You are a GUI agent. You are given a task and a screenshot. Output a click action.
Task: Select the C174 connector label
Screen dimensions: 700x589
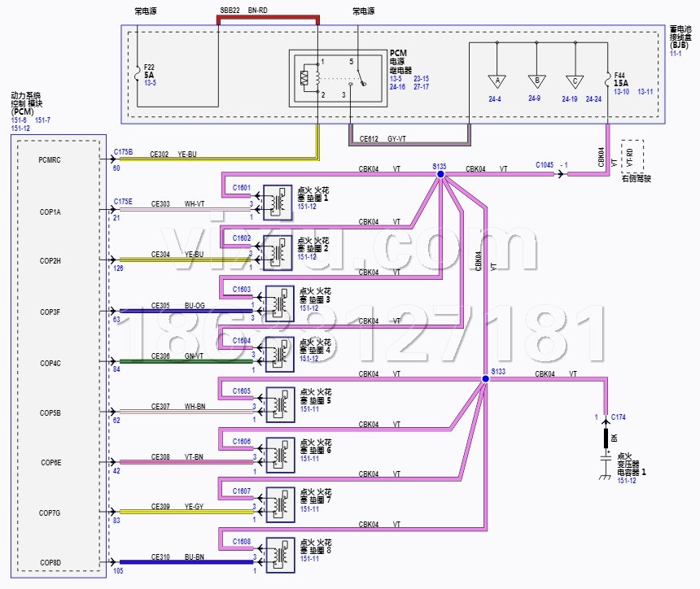[619, 417]
